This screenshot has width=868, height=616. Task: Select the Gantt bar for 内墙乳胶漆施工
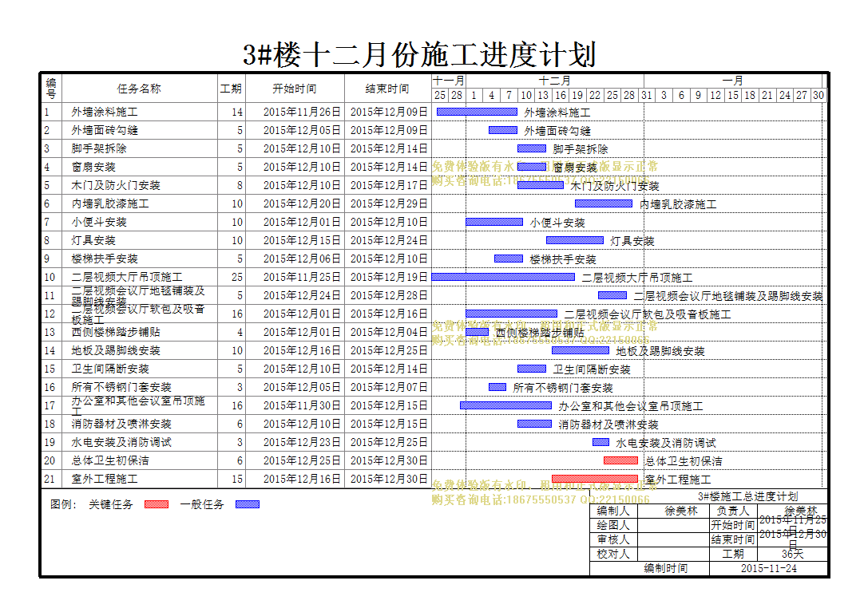(604, 203)
